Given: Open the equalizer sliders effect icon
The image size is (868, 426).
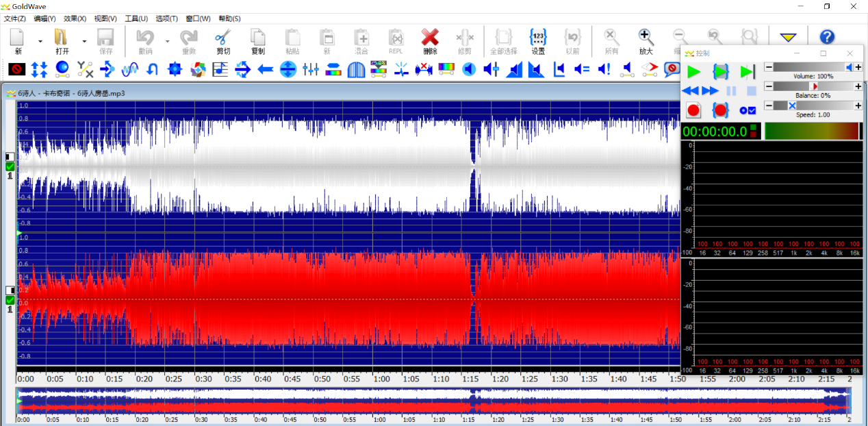Looking at the screenshot, I should point(311,68).
